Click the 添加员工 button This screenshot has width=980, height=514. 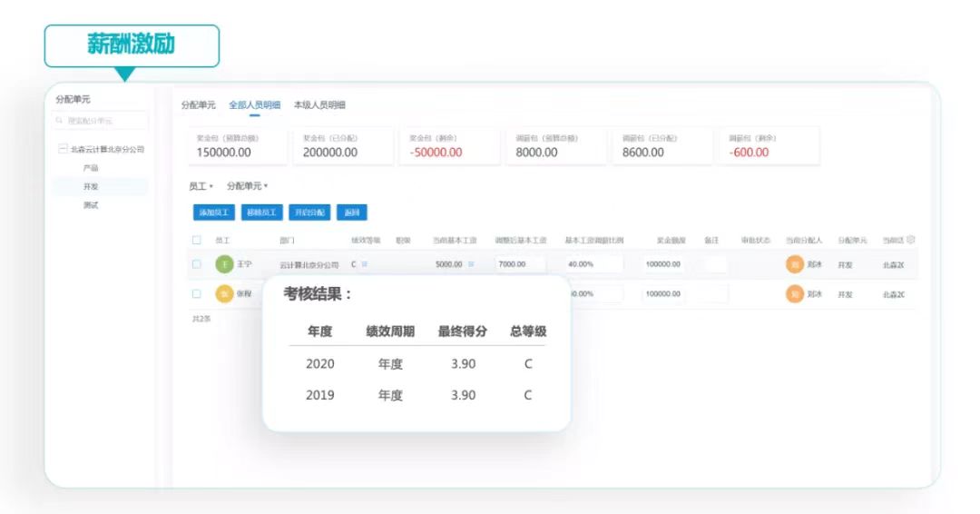tap(214, 213)
